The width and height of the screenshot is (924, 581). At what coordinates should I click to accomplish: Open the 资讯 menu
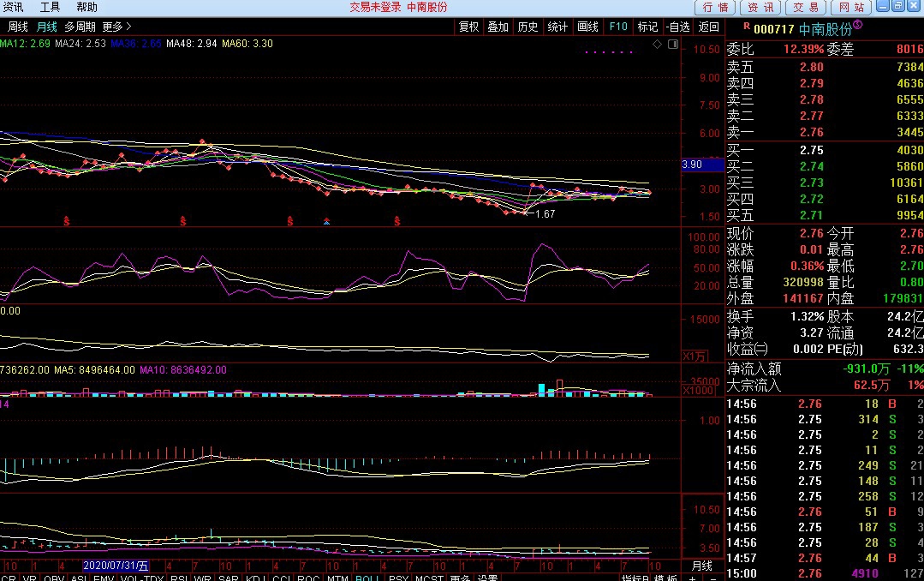tap(13, 7)
